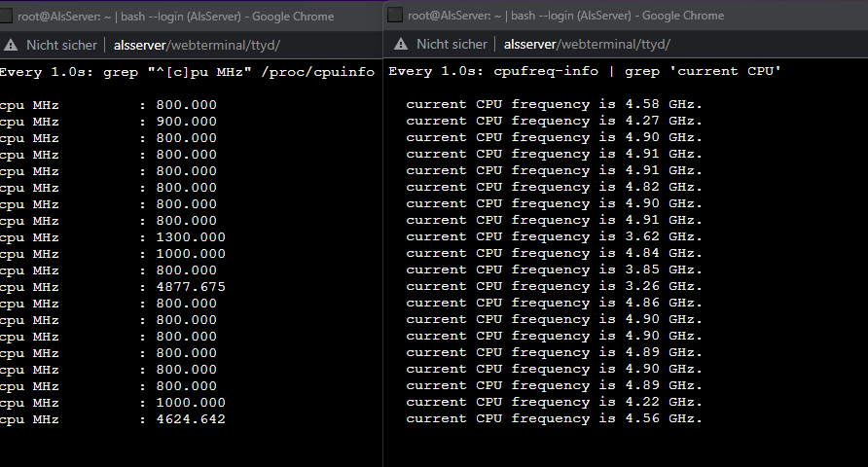
Task: Click the 'cpu MHz : 4624.642' line
Action: point(113,419)
